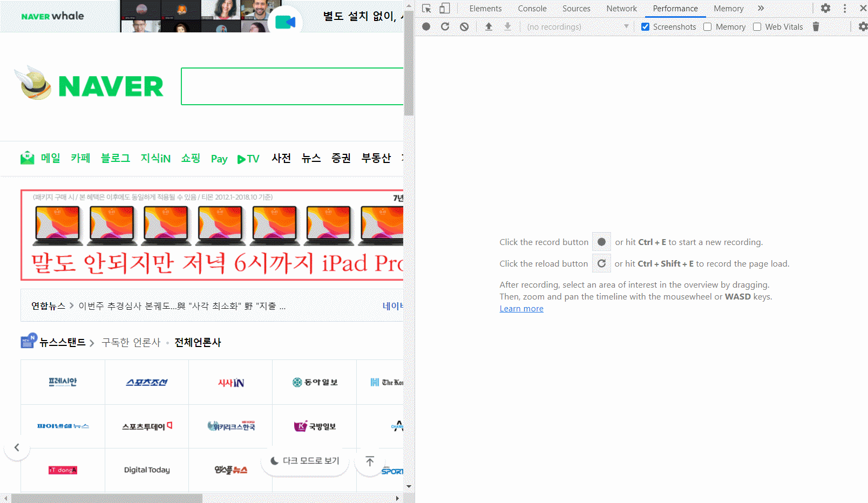Click the video camera icon in the whale banner
Viewport: 868px width, 503px height.
pyautogui.click(x=285, y=22)
